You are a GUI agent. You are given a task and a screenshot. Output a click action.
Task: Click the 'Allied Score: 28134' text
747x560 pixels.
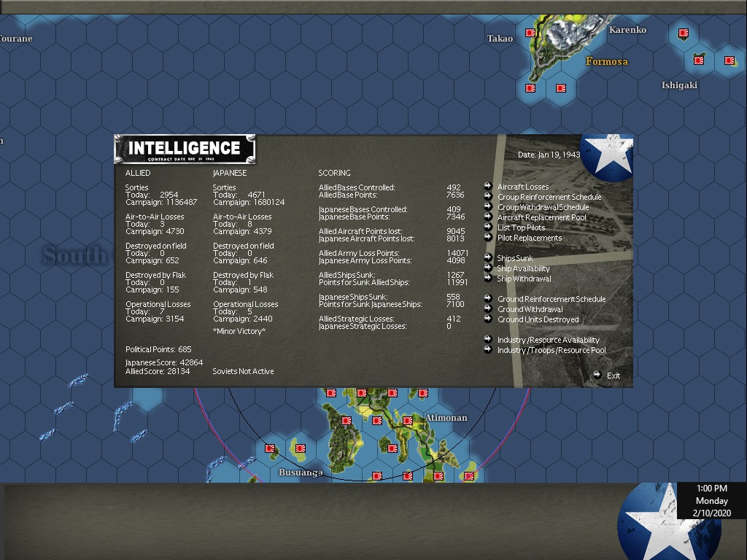click(x=158, y=371)
